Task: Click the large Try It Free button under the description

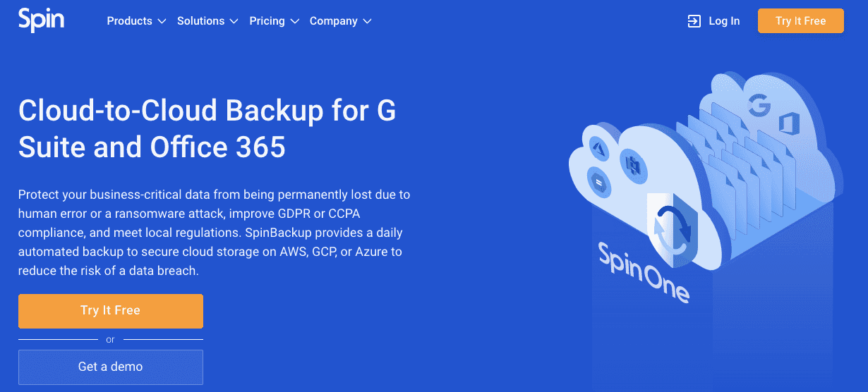Action: [x=111, y=311]
